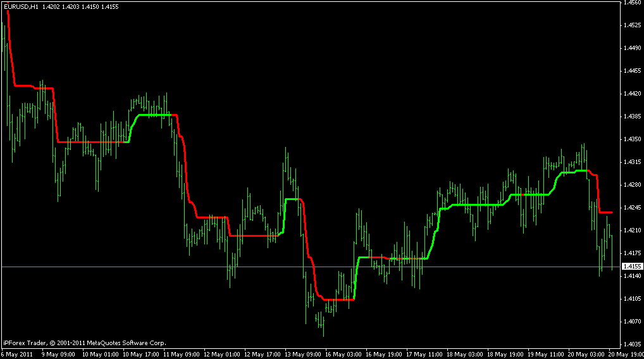The image size is (644, 359).
Task: Click the 1.4560 price scale label
Action: pyautogui.click(x=632, y=3)
